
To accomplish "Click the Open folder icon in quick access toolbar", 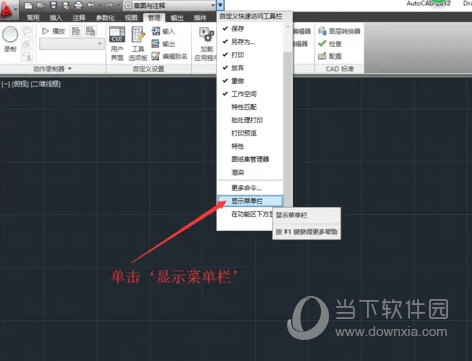I will click(41, 5).
